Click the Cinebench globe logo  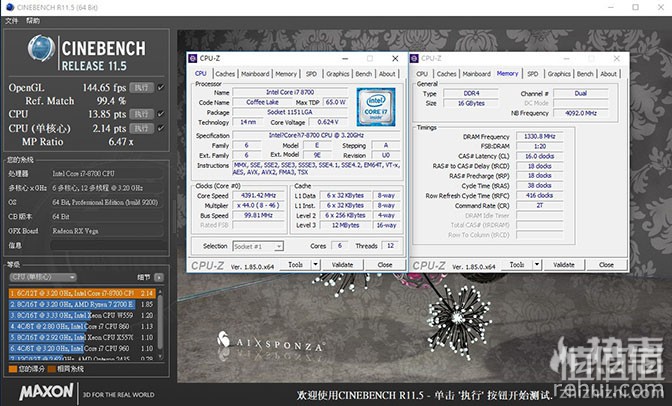pos(42,48)
